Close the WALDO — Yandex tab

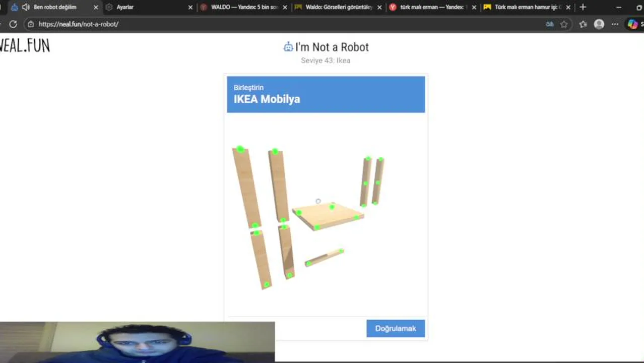285,8
